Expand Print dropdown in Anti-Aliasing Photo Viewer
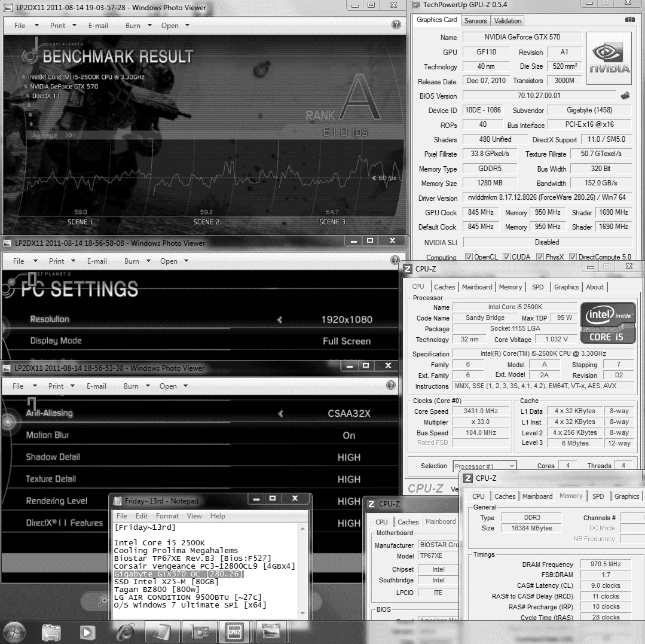Screen dimensions: 645x644 pos(73,386)
